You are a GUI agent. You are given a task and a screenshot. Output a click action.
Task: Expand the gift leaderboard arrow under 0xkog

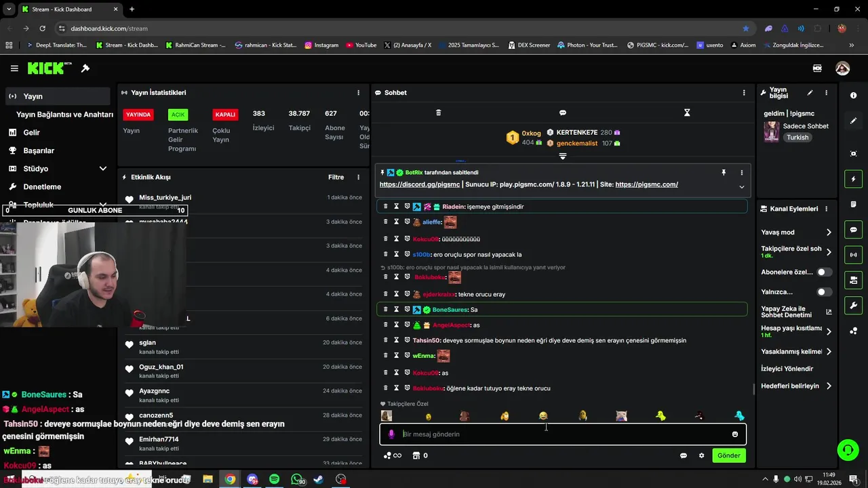click(x=562, y=157)
